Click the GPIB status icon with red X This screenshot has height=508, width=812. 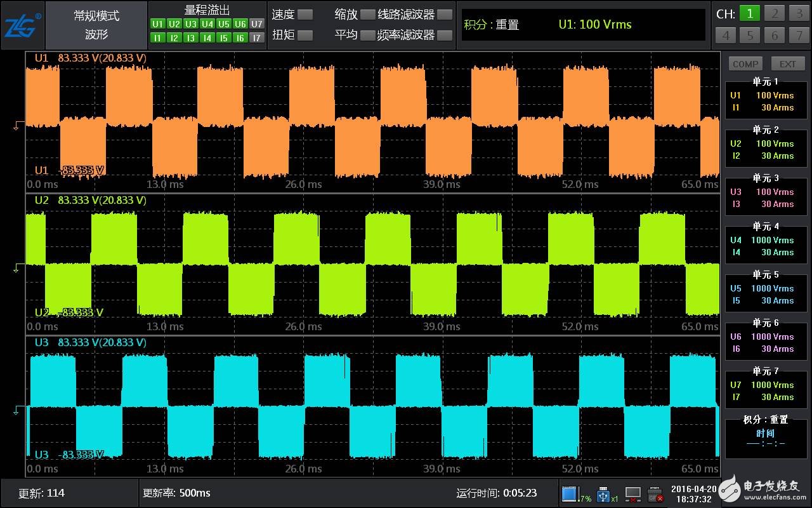tap(655, 494)
